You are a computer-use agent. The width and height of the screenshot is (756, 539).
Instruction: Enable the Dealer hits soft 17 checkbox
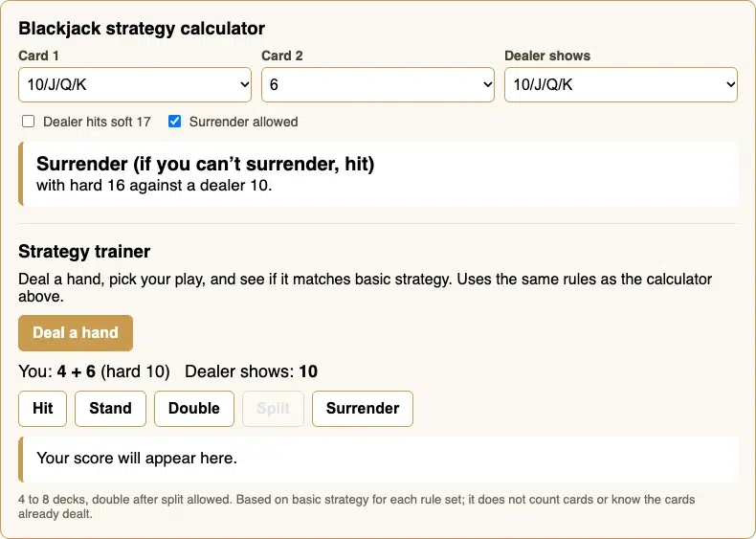(29, 122)
